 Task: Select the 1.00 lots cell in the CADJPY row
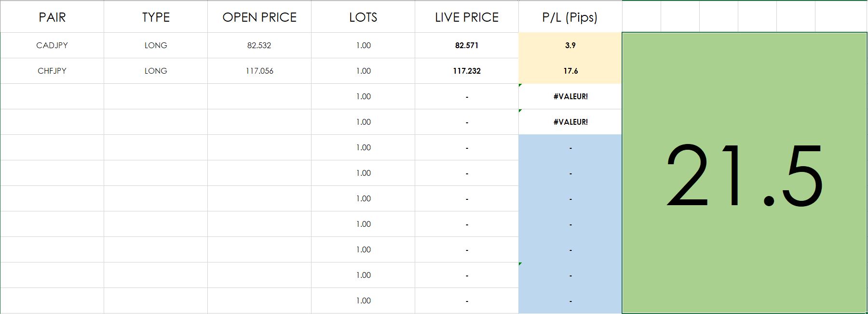point(363,45)
